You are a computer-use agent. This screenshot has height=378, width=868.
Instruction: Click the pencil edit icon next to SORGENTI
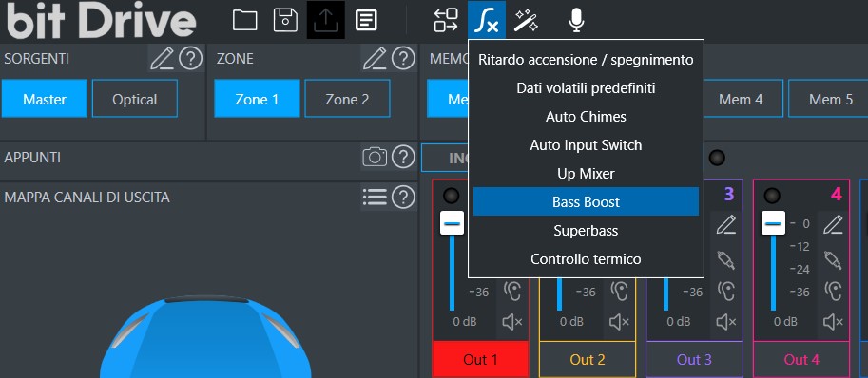point(163,59)
